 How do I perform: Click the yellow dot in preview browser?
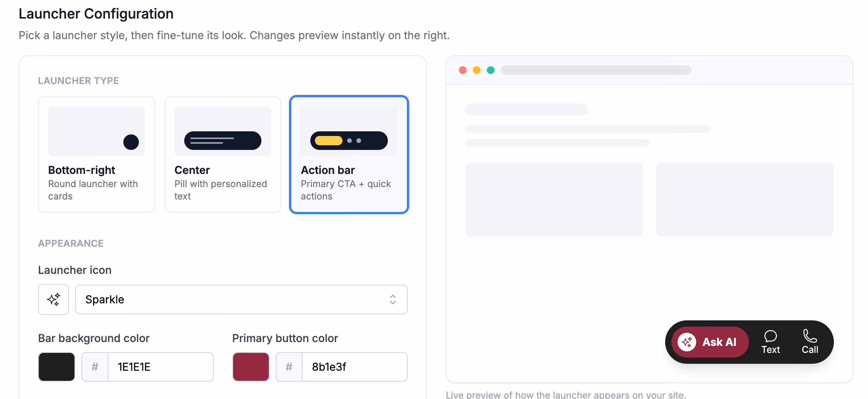coord(477,70)
